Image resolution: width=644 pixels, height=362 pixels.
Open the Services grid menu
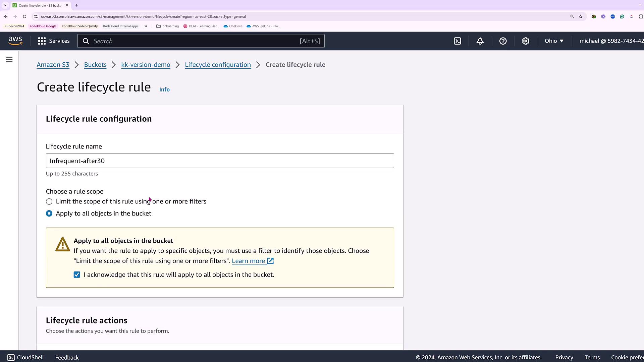click(54, 41)
